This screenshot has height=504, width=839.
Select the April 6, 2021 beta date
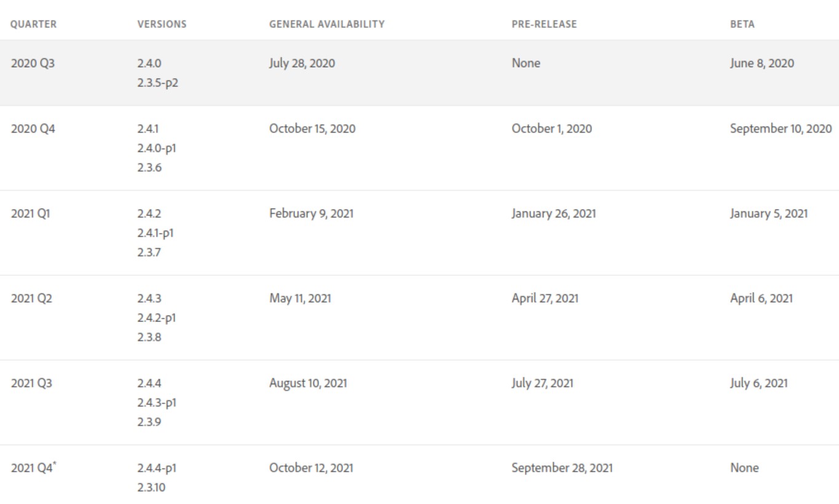[x=761, y=299]
